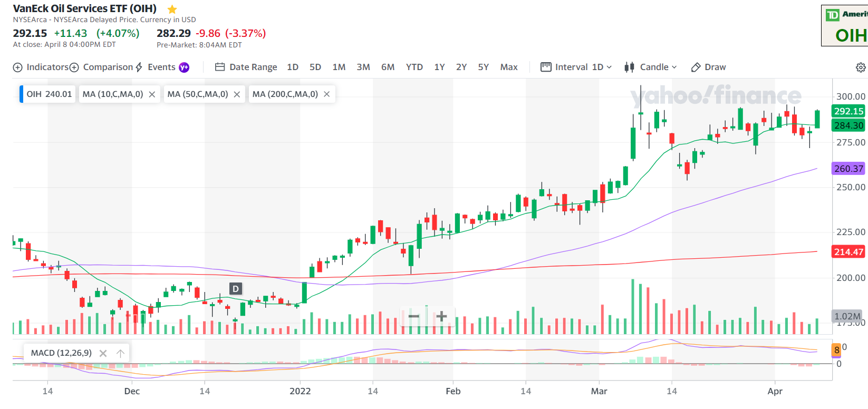Select the YTD date range
Viewport: 868px width, 409px height.
click(x=414, y=67)
